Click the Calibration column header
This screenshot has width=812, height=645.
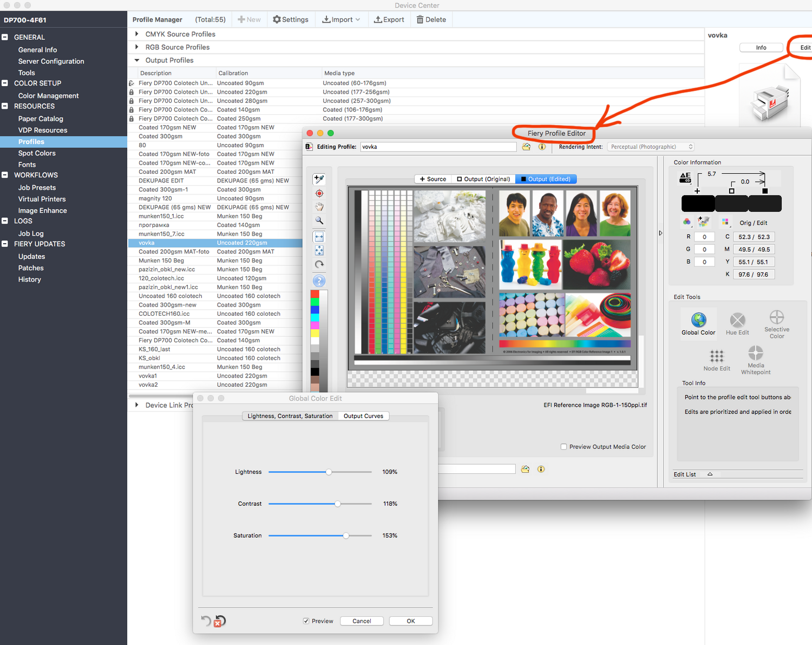(x=233, y=73)
